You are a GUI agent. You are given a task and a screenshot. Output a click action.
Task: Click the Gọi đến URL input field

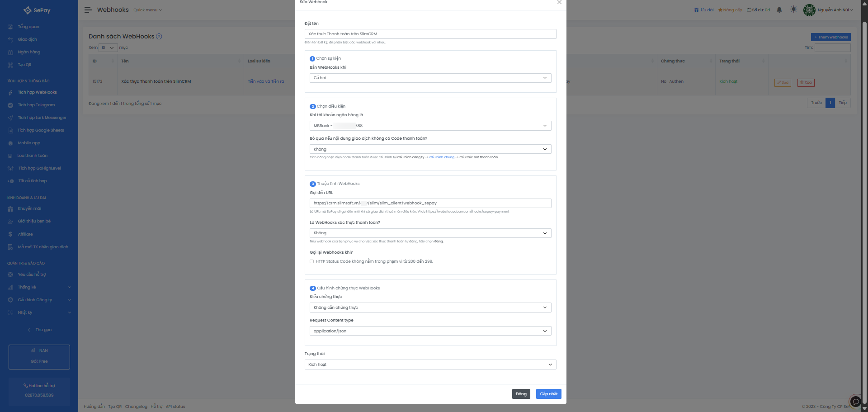pyautogui.click(x=430, y=203)
